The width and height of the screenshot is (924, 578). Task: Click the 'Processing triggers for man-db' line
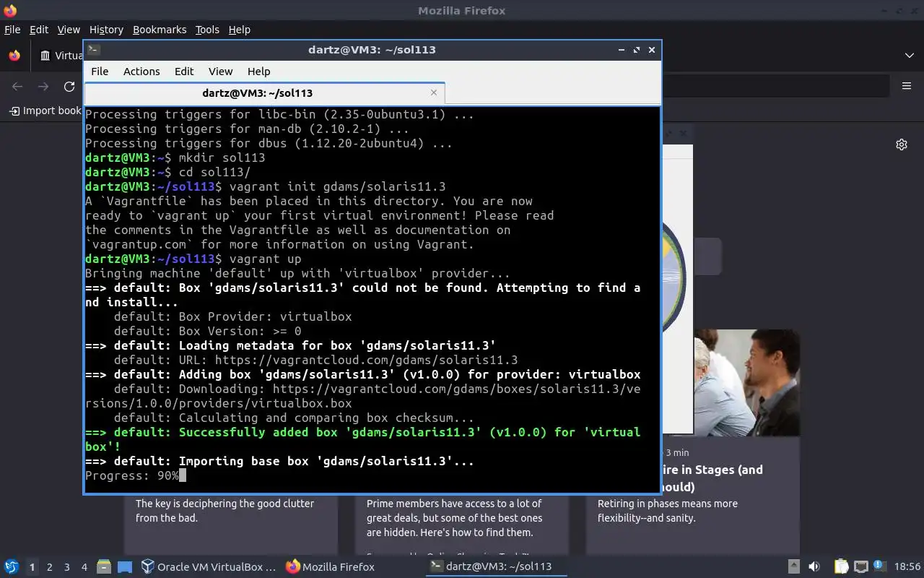(x=247, y=129)
